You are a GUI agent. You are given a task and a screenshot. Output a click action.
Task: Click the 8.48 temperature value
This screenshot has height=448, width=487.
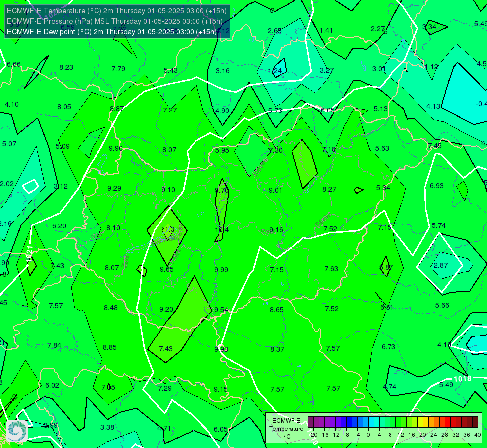pyautogui.click(x=111, y=308)
